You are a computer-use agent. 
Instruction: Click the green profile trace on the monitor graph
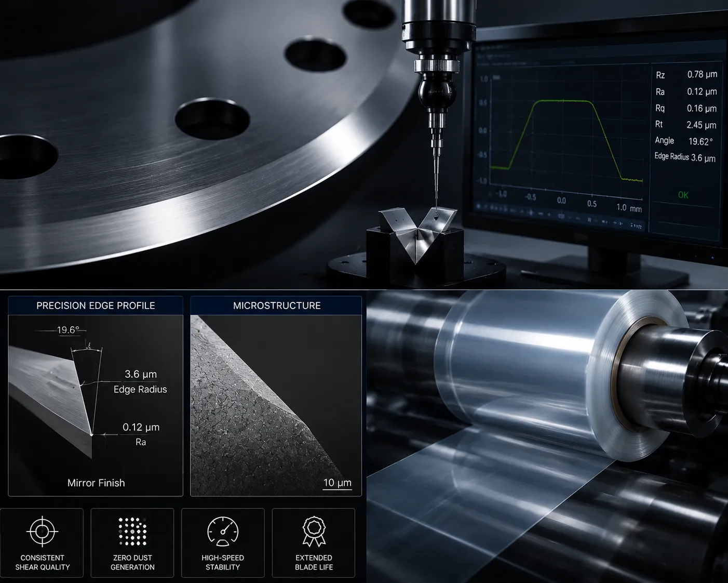567,140
